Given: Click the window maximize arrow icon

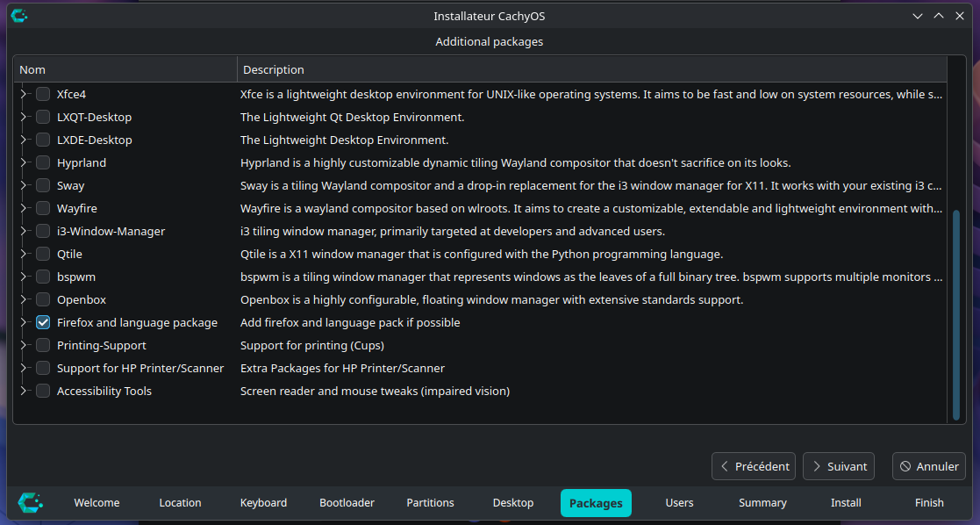Looking at the screenshot, I should pyautogui.click(x=939, y=16).
